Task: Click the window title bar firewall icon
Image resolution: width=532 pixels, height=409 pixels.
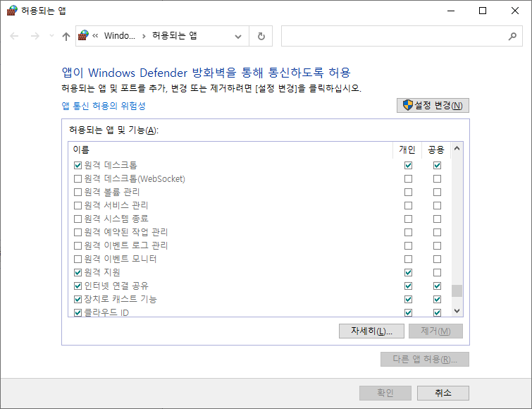Action: pyautogui.click(x=12, y=11)
